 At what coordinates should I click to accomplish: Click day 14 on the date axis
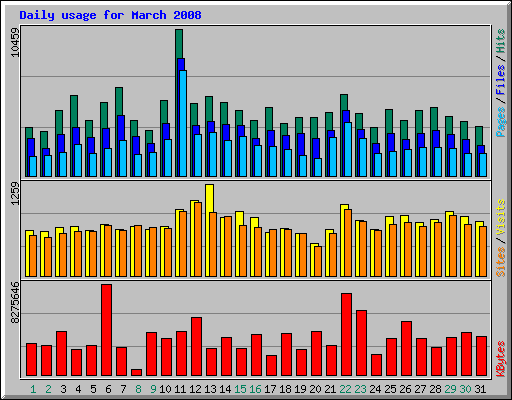coord(225,389)
